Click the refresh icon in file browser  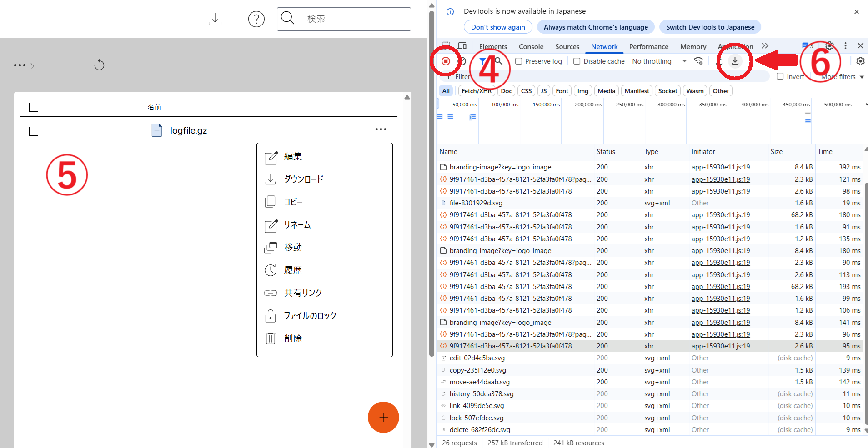(99, 65)
